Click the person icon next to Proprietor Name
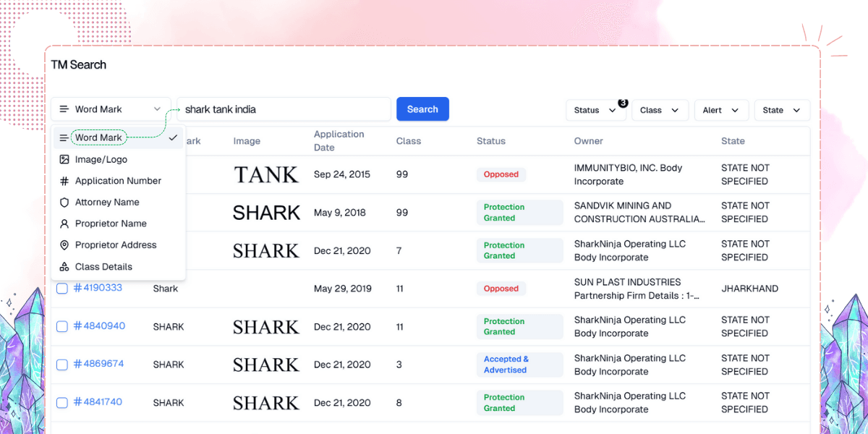 pos(64,224)
